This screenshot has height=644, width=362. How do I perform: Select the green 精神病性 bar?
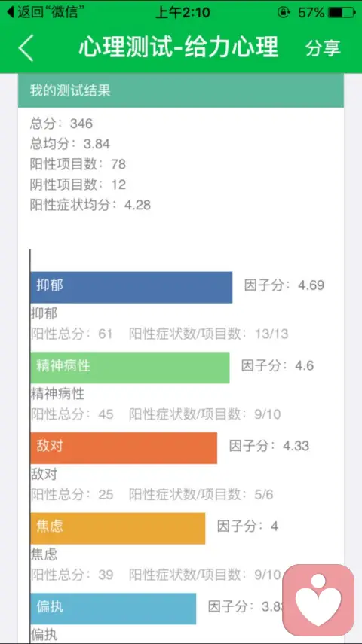(x=130, y=368)
